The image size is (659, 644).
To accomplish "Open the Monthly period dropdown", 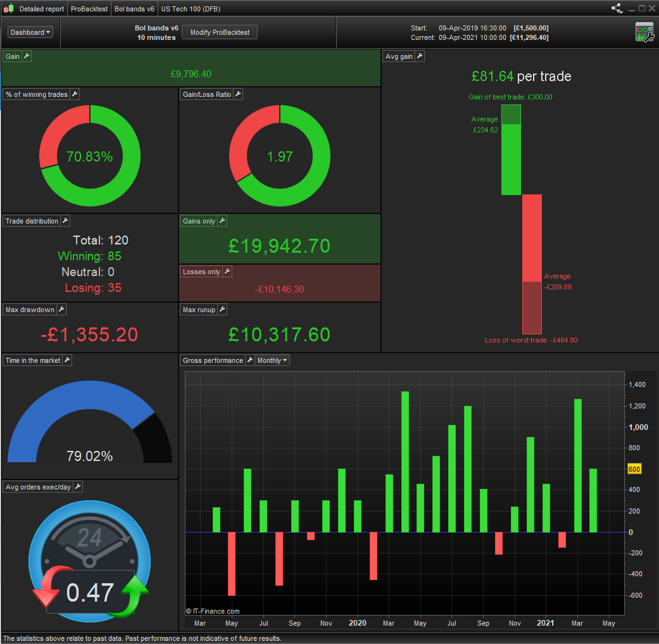I will coord(272,360).
